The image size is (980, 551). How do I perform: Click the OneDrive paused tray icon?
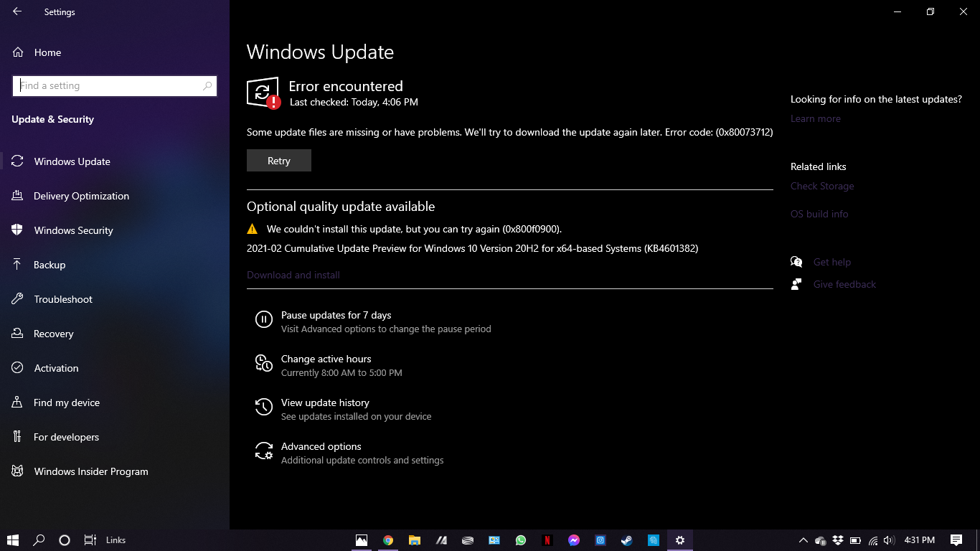[821, 540]
